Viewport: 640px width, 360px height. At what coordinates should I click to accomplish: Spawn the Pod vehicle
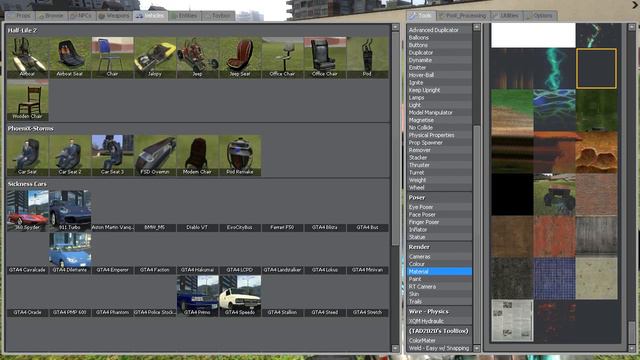(x=367, y=57)
